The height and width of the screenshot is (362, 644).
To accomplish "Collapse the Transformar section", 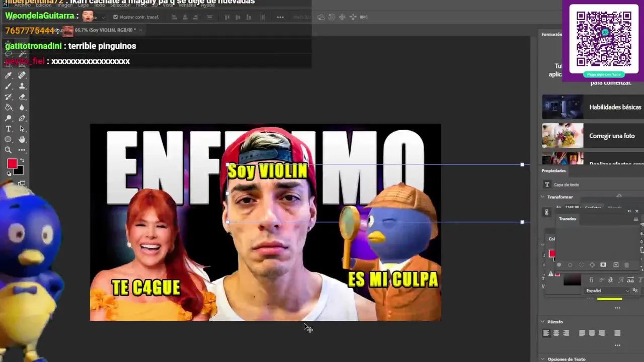I will (543, 197).
